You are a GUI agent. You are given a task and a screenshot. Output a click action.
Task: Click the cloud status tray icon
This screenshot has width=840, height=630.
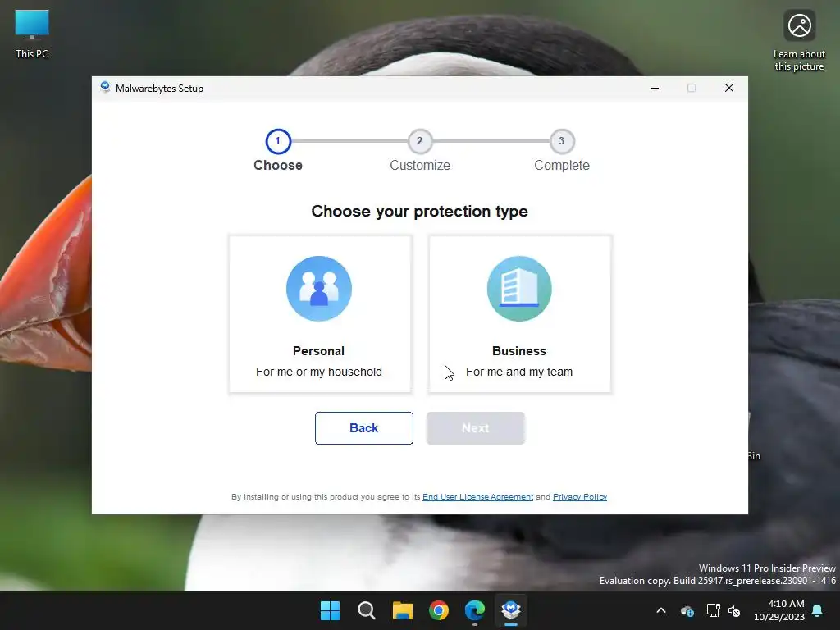pyautogui.click(x=687, y=610)
